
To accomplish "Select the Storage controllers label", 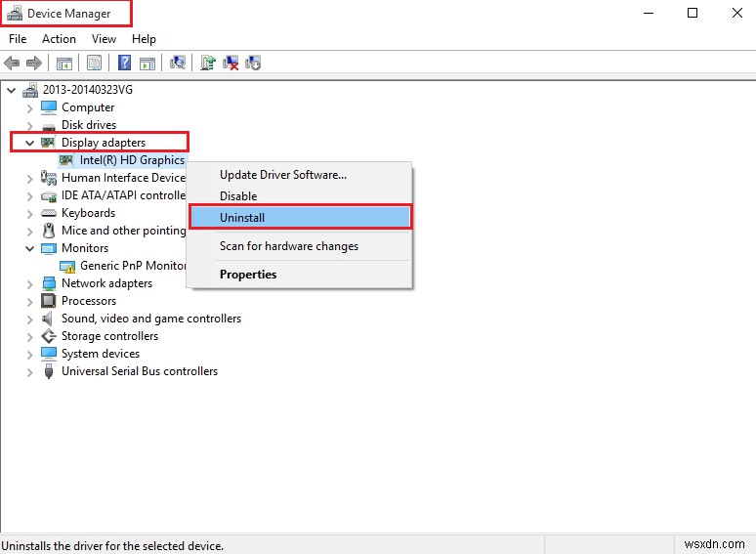I will point(109,336).
